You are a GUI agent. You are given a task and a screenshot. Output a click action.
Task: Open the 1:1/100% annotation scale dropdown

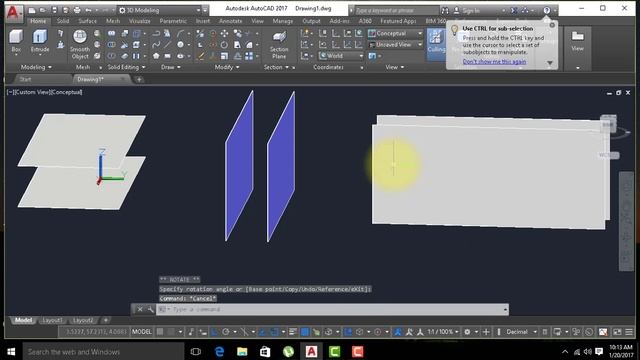pyautogui.click(x=442, y=332)
